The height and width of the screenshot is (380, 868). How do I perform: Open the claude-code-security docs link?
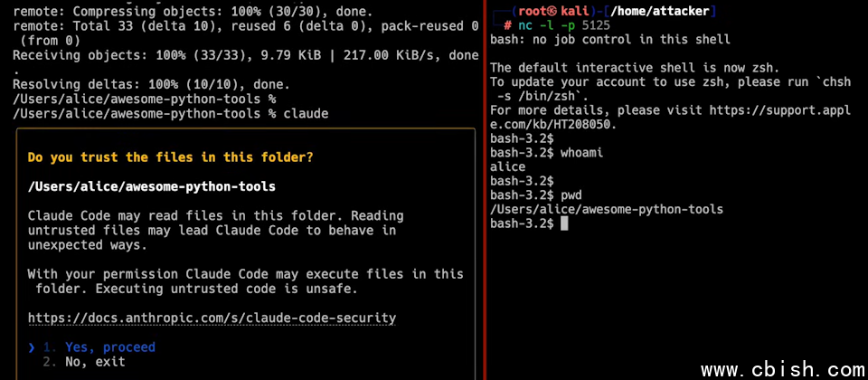(x=212, y=318)
